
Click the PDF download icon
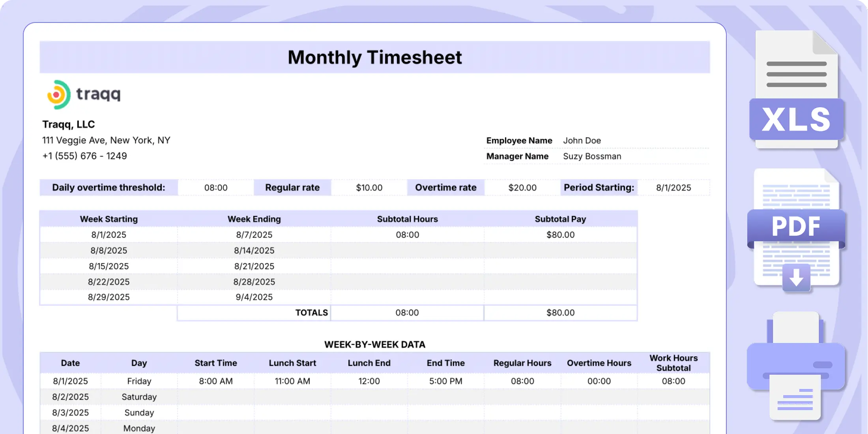(x=797, y=231)
